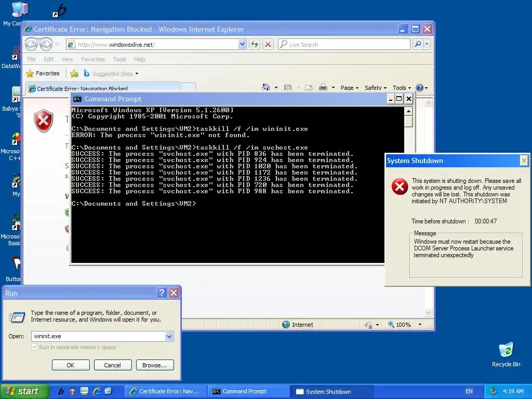Click the Internet zone globe in status bar
Viewport: 532px width, 399px height.
click(286, 324)
